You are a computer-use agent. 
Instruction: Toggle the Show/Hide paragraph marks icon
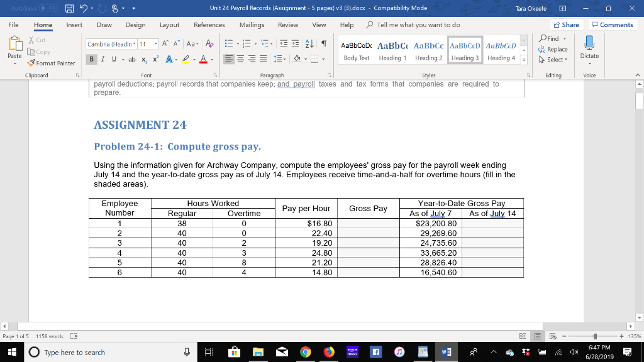pyautogui.click(x=324, y=43)
